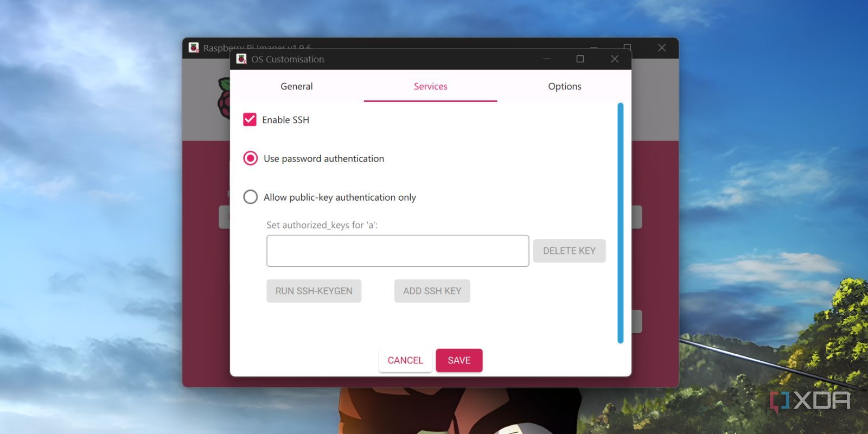
Task: Click the DELETE KEY button
Action: 569,251
